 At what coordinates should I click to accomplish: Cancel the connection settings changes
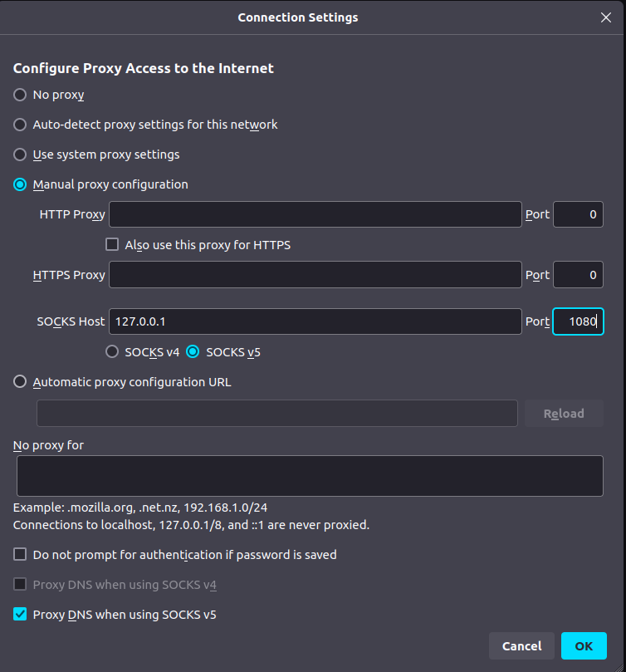pos(521,646)
